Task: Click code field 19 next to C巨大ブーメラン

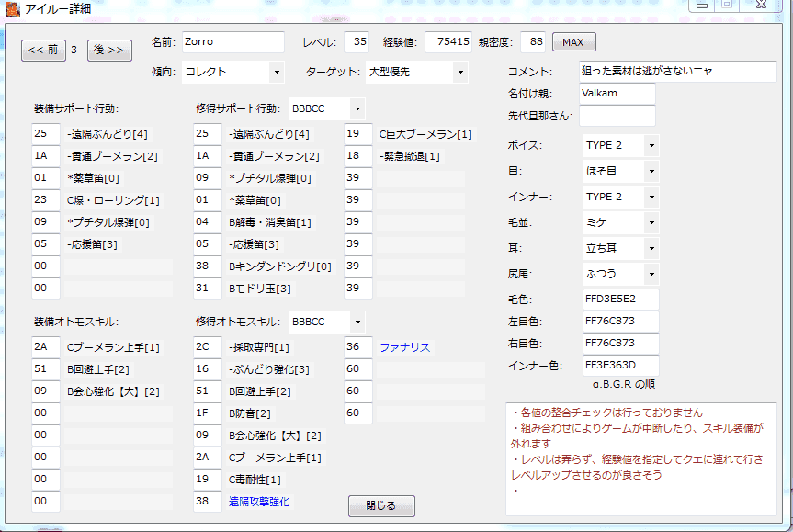Action: [358, 134]
